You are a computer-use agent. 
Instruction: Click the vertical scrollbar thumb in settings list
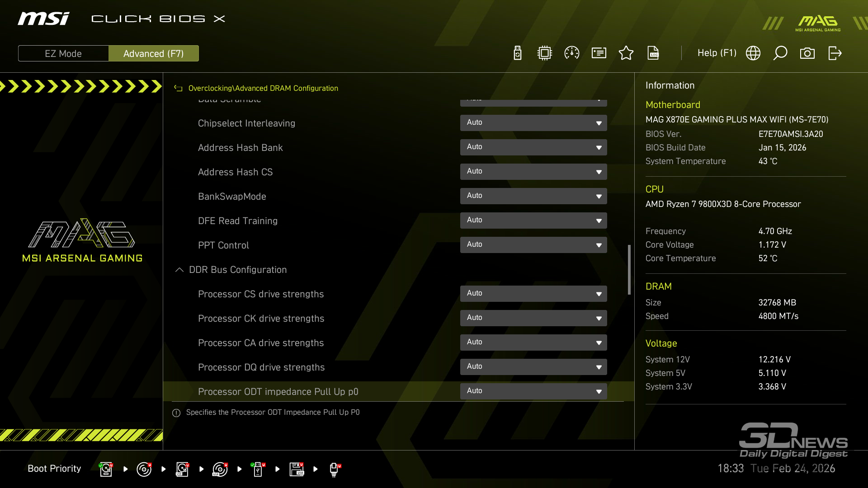point(629,269)
